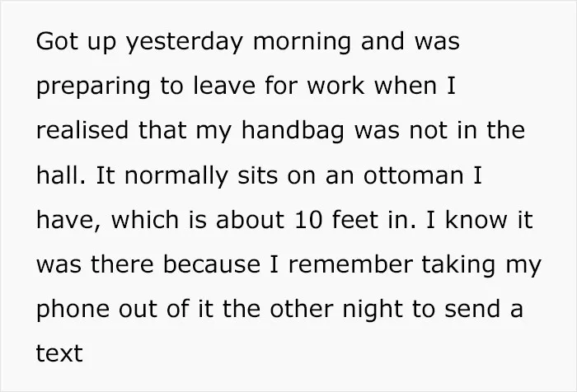Image resolution: width=577 pixels, height=392 pixels.
Task: Click the word 'feet' after the number
Action: 355,220
